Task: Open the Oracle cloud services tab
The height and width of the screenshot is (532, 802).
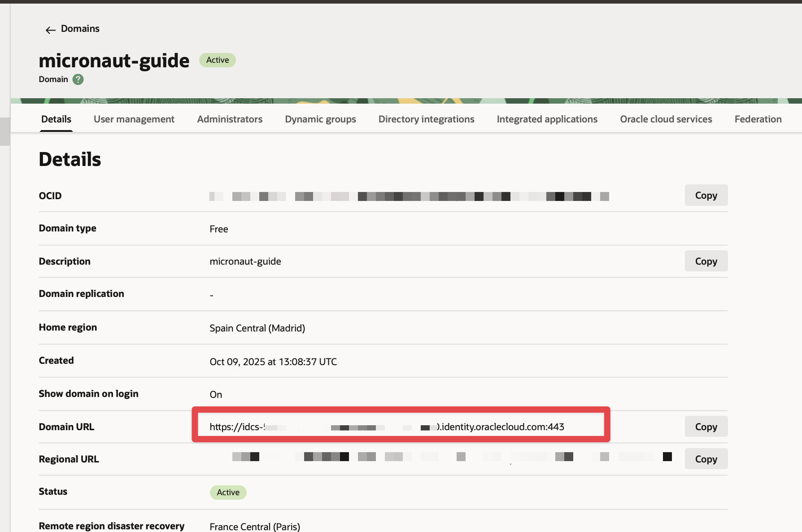Action: [x=666, y=119]
